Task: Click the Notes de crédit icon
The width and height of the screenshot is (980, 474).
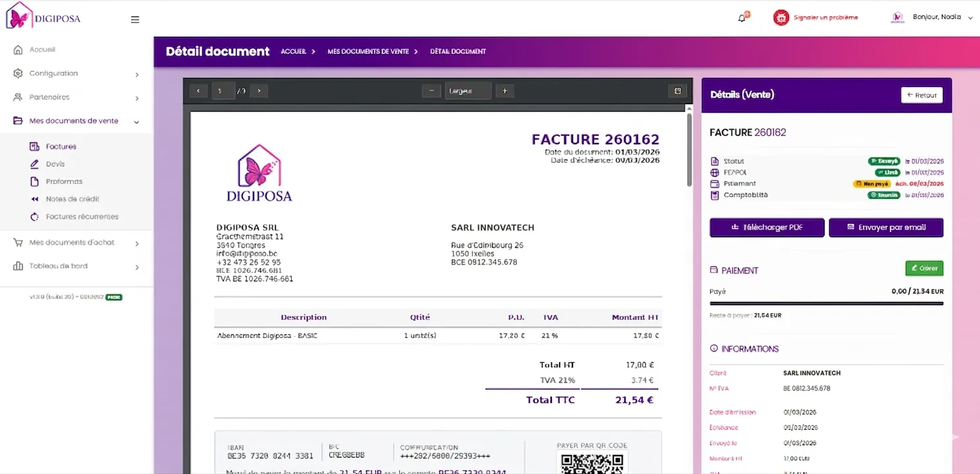Action: point(36,198)
